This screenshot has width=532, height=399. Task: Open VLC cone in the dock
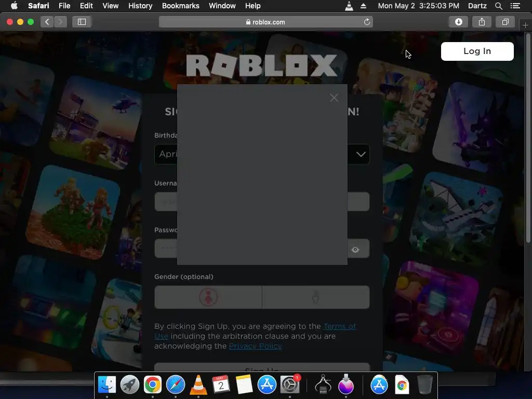198,385
